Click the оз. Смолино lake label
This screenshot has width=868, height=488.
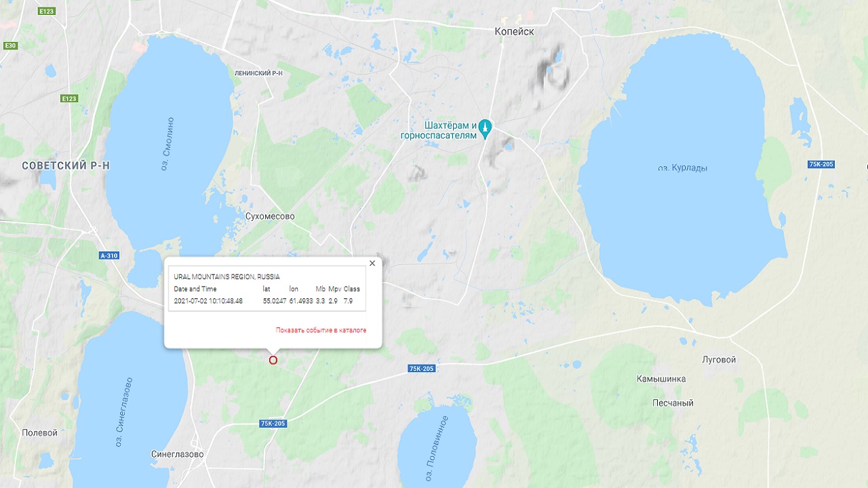[167, 144]
